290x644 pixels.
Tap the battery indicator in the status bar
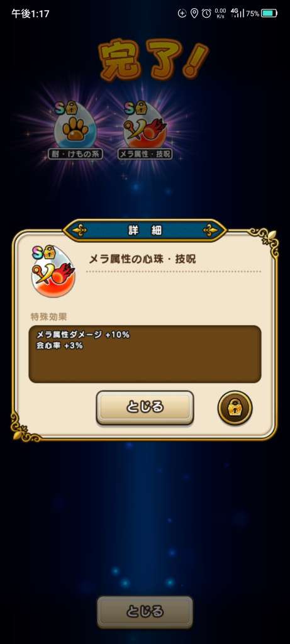click(x=269, y=14)
